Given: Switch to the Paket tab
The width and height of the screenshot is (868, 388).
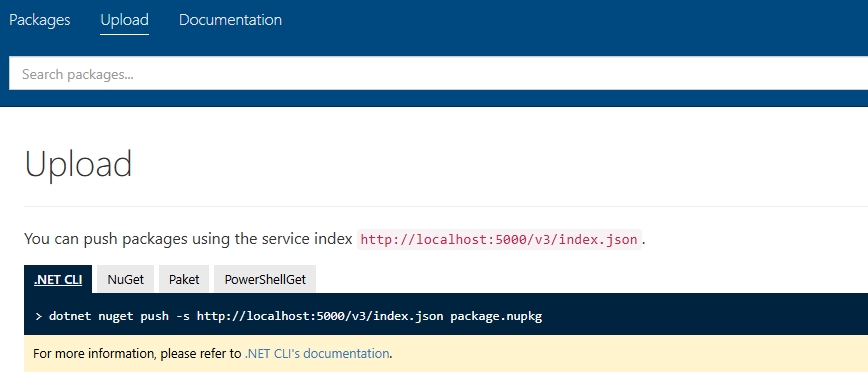Looking at the screenshot, I should click(x=184, y=280).
